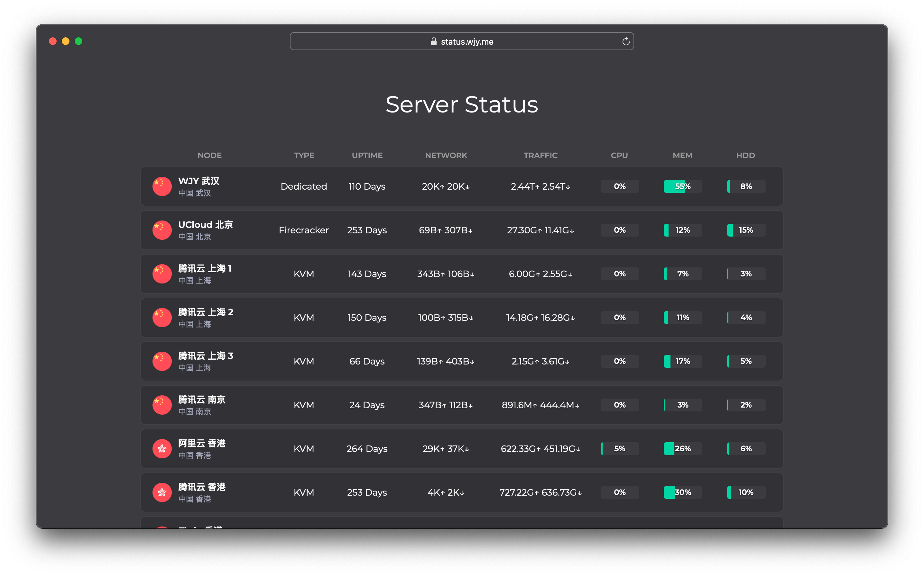
Task: Expand the 腾讯云 上海 2 row details
Action: (462, 318)
